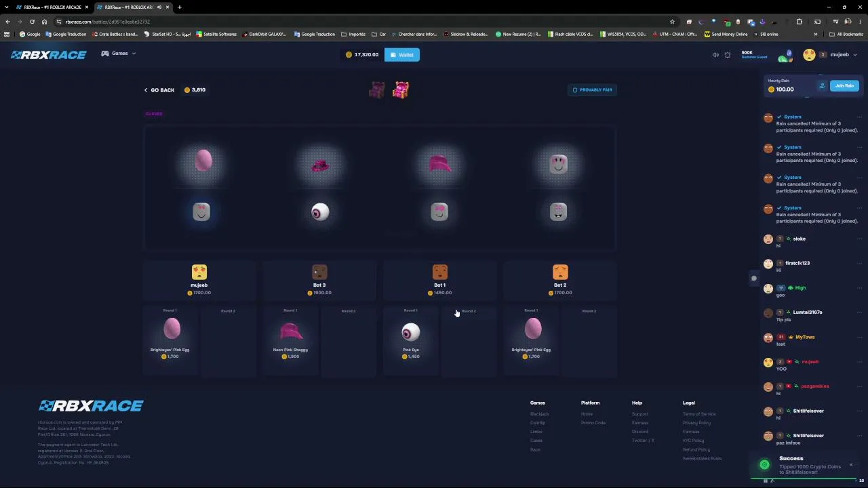The width and height of the screenshot is (868, 488).
Task: Open the Privacy Policy link
Action: (697, 423)
